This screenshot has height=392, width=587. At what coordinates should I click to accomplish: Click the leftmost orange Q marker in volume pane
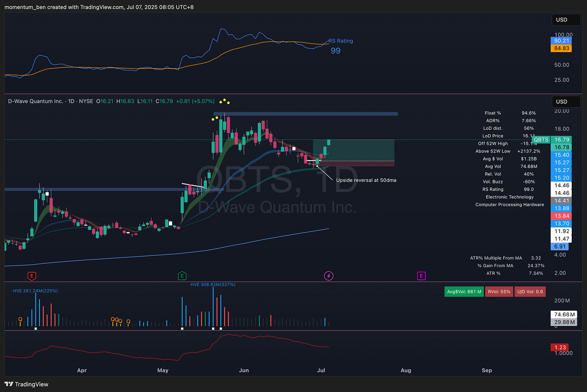20,319
